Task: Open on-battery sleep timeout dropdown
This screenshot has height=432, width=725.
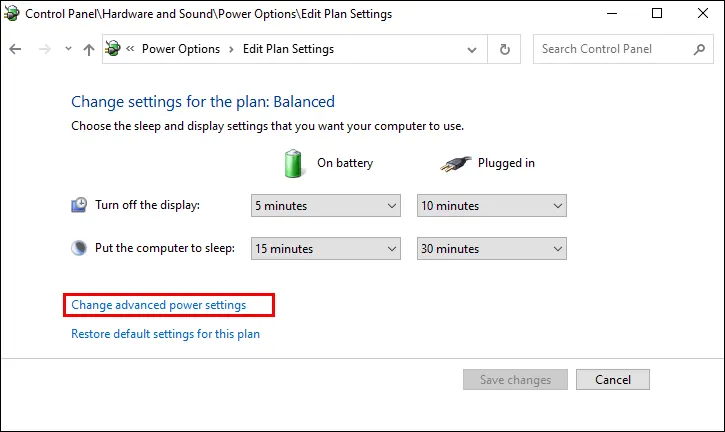Action: [x=325, y=249]
